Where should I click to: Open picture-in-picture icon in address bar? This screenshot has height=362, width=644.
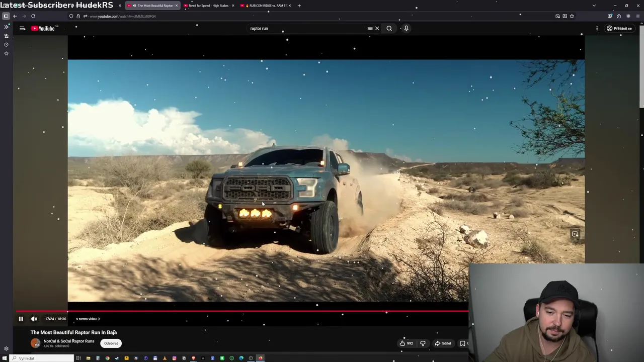[557, 16]
